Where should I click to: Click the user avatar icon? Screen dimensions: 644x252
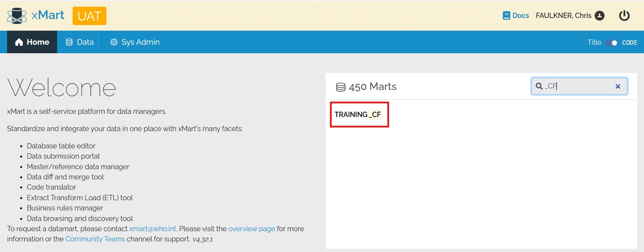point(599,16)
